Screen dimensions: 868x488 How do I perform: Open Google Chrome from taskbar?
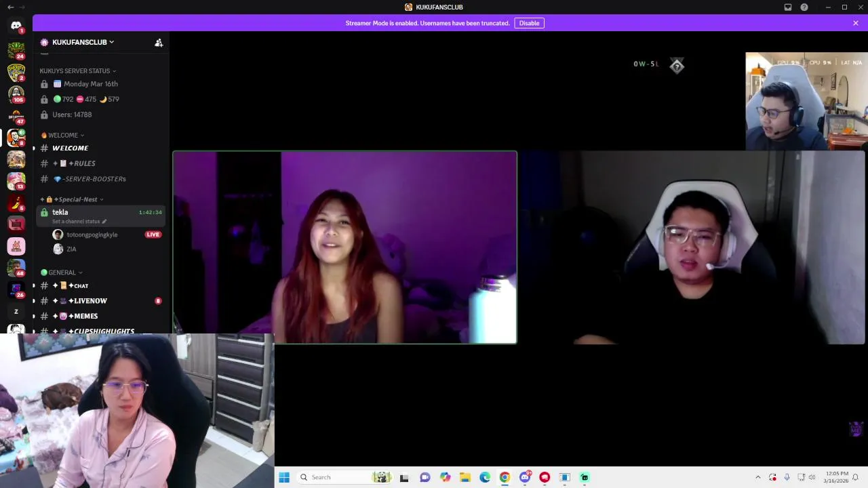(x=505, y=477)
